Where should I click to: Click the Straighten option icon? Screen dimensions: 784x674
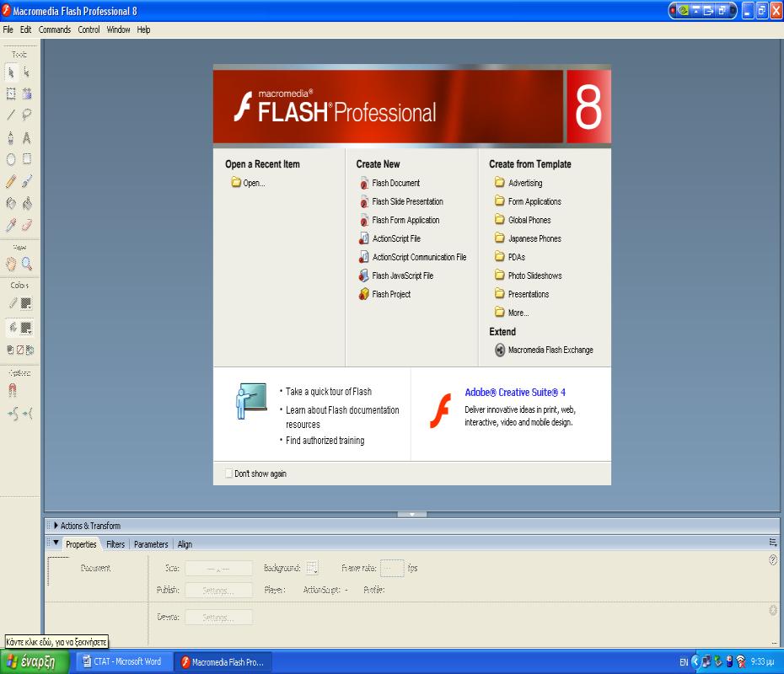28,413
